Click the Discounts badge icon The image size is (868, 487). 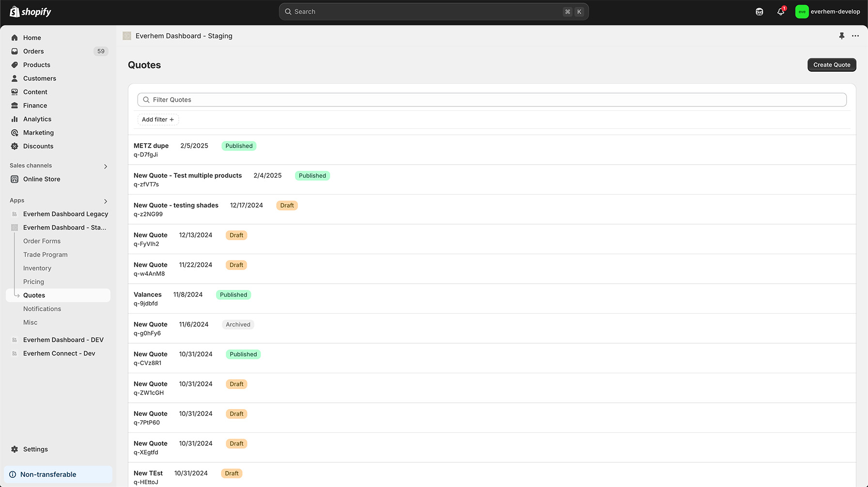15,146
